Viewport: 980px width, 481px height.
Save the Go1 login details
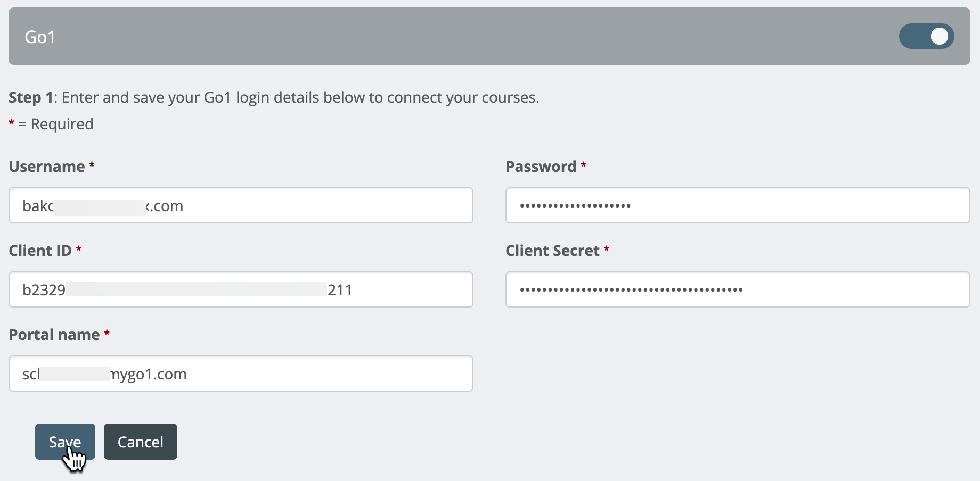click(65, 442)
